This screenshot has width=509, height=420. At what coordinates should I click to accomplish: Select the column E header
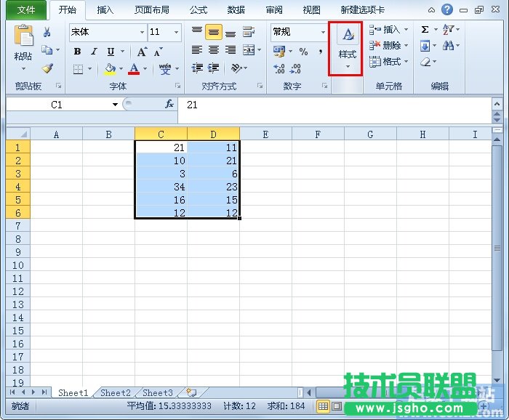coord(265,134)
